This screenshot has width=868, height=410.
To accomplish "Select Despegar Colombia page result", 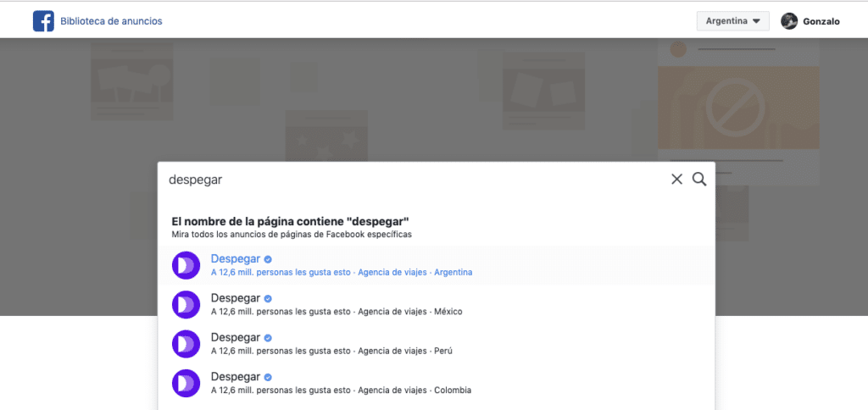I will (x=437, y=383).
